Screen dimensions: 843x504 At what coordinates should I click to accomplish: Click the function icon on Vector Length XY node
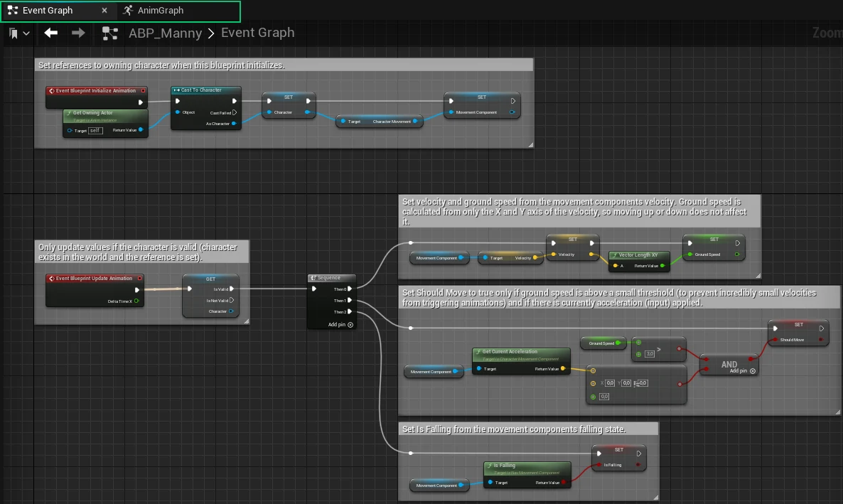(615, 255)
